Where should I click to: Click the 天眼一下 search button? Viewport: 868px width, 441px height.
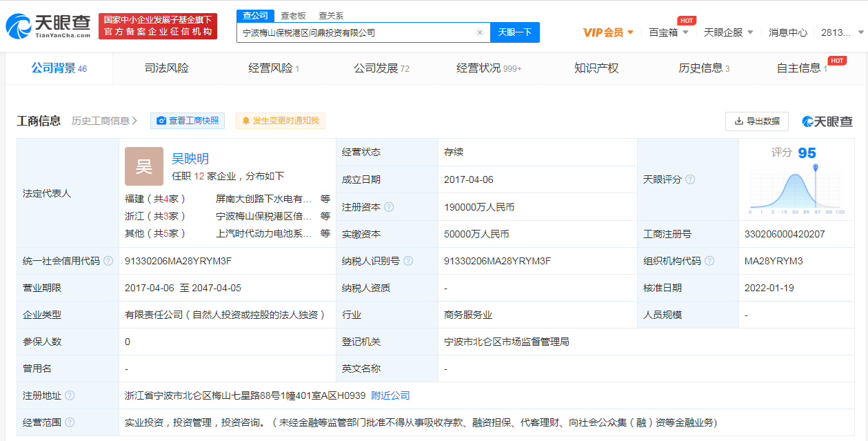tap(515, 32)
